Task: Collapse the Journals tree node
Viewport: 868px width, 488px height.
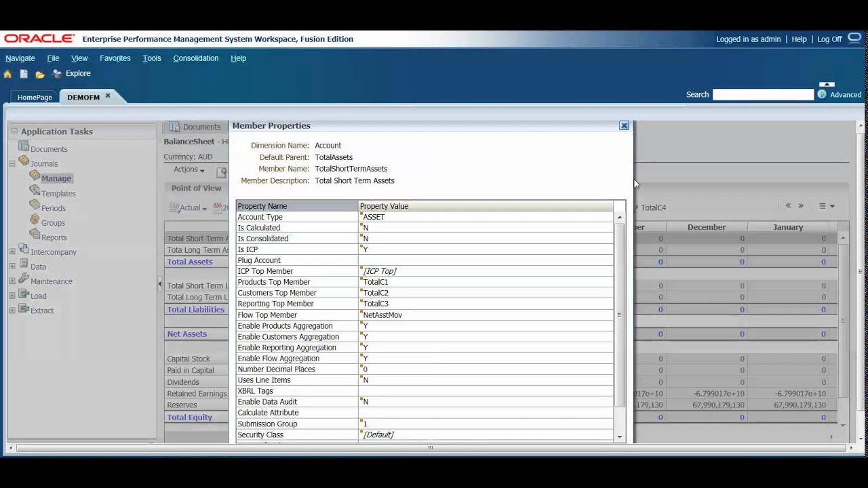Action: (12, 163)
